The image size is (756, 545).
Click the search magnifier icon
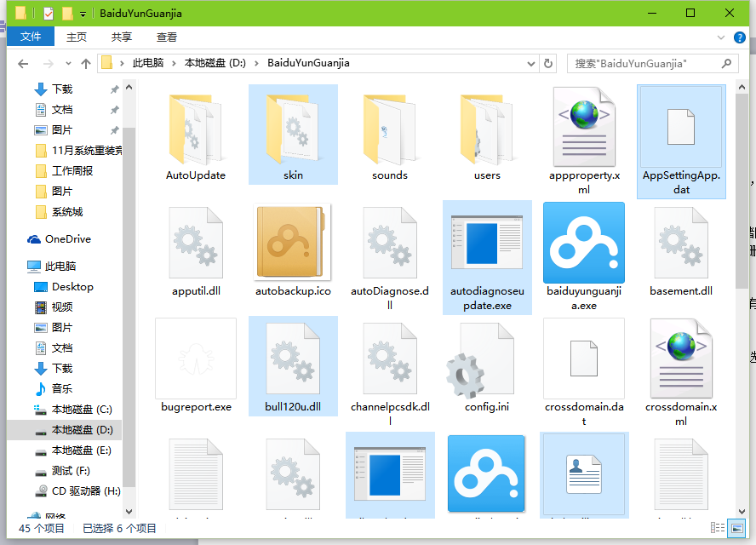(x=726, y=63)
